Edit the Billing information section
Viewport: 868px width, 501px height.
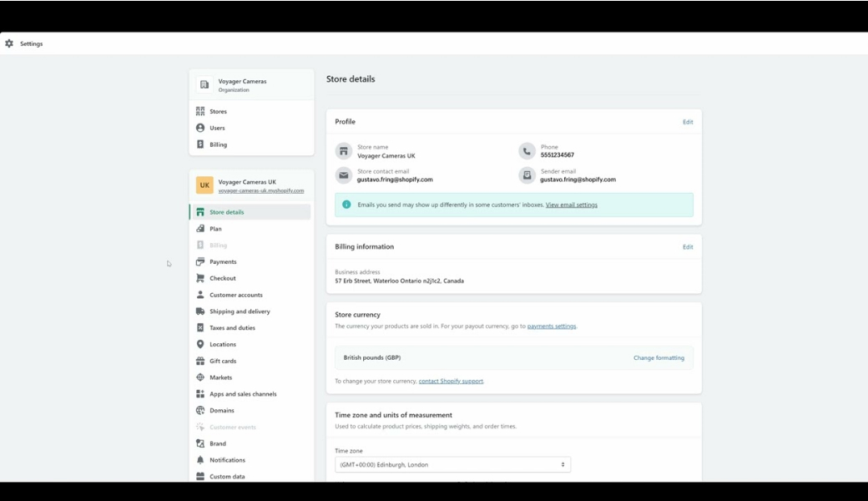click(x=688, y=247)
